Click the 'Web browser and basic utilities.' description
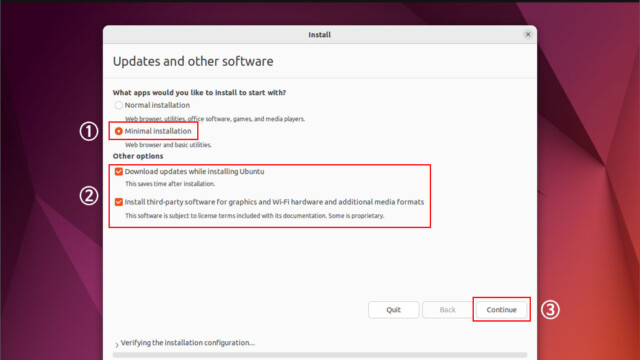The image size is (640, 360). 168,145
